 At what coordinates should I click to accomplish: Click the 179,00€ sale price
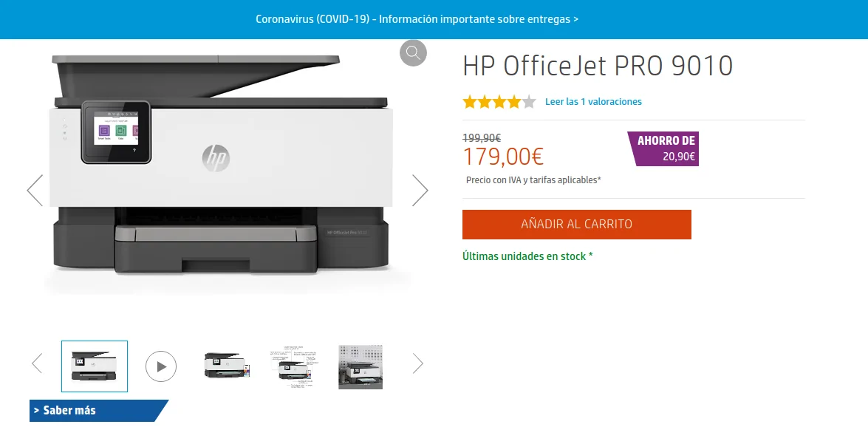[x=503, y=157]
